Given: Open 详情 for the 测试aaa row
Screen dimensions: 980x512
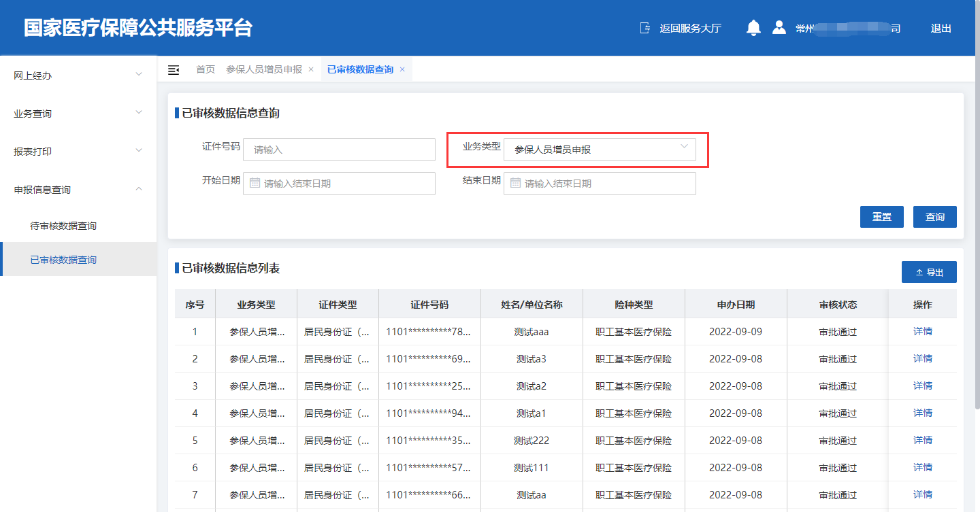Looking at the screenshot, I should (x=922, y=331).
